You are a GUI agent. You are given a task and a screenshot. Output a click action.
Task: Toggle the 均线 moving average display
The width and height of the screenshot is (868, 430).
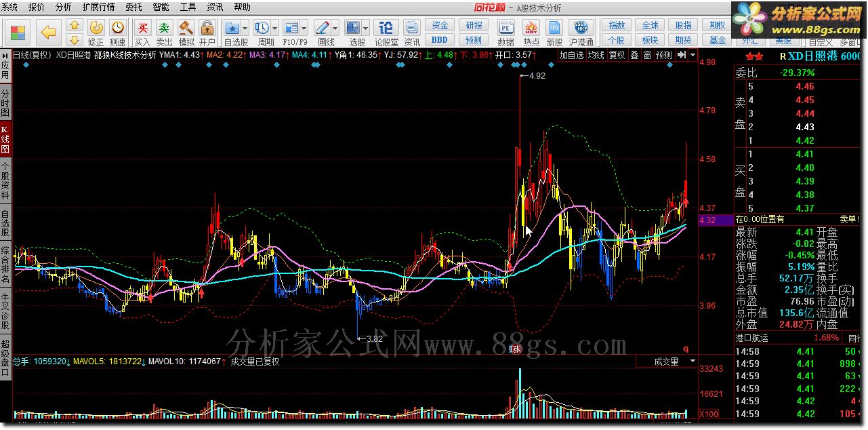tap(596, 55)
